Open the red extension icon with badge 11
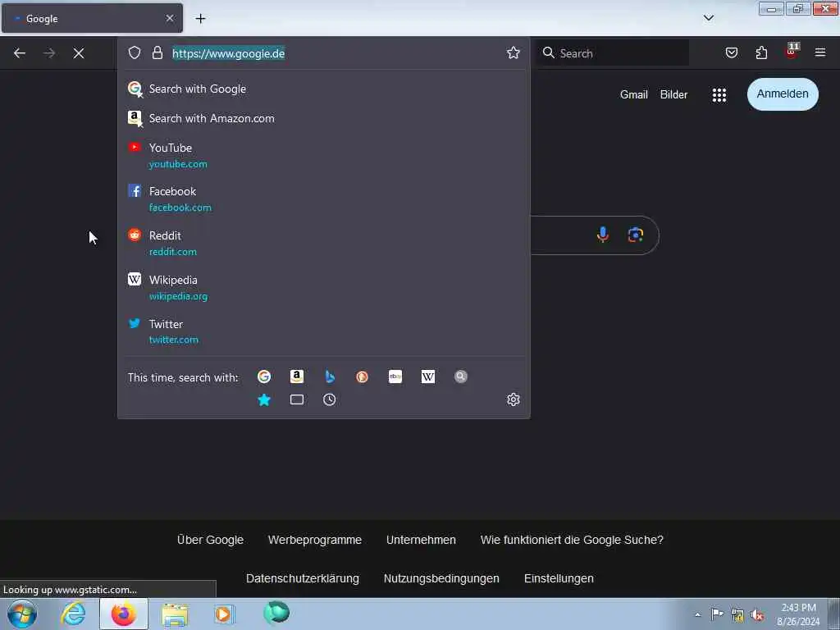The width and height of the screenshot is (840, 630). [x=792, y=52]
